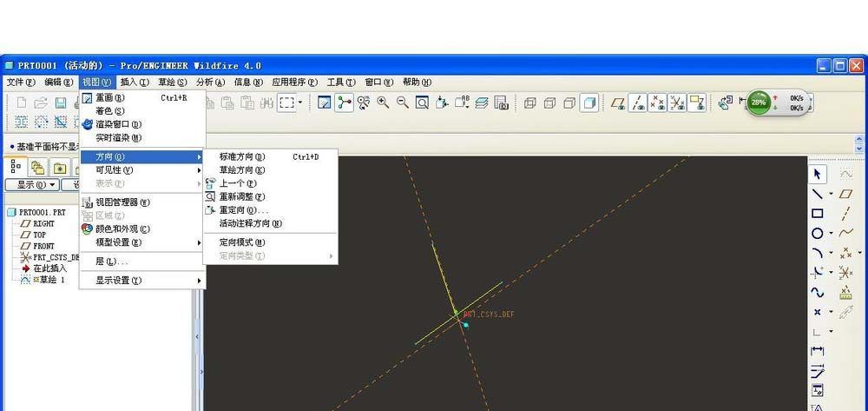Select the Point sketch tool
The height and width of the screenshot is (411, 868).
point(817,312)
